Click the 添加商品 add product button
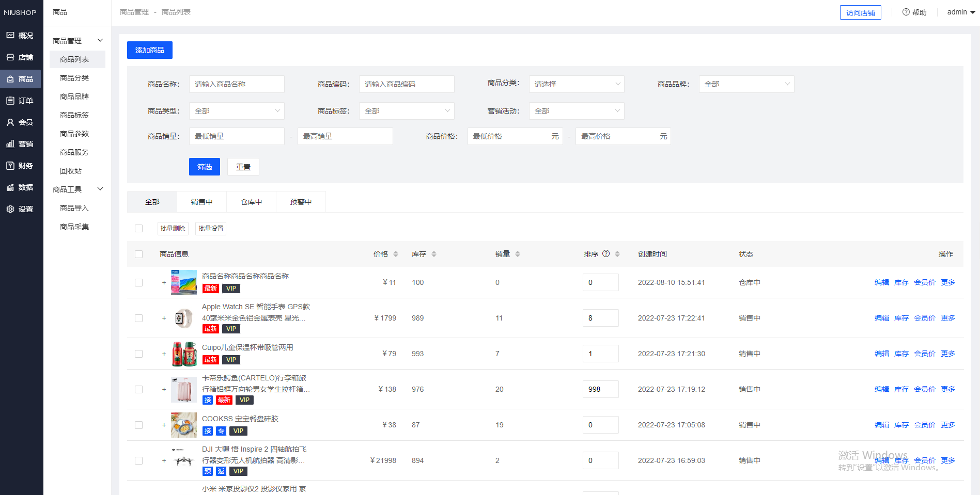Image resolution: width=980 pixels, height=495 pixels. (x=149, y=50)
